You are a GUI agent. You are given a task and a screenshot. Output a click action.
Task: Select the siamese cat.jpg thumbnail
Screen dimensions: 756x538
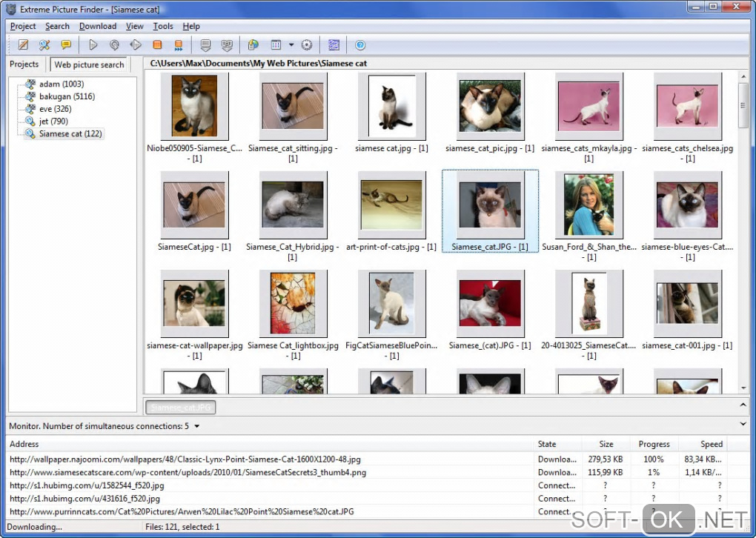(391, 107)
